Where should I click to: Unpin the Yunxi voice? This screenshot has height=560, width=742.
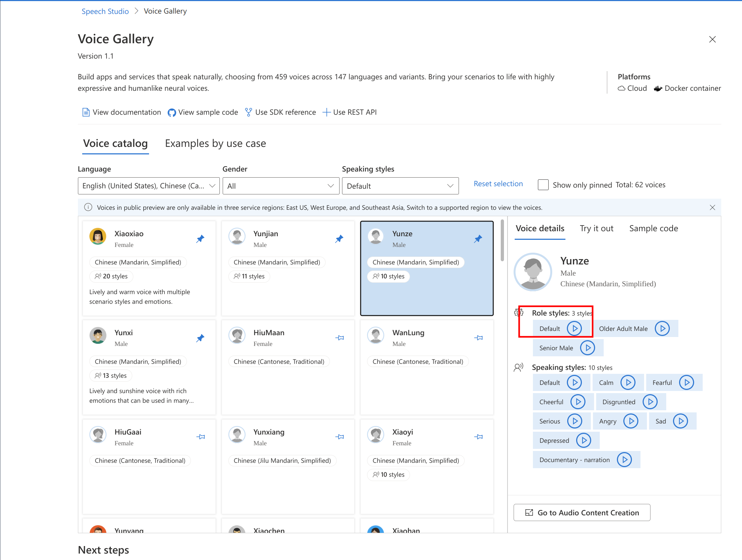200,338
